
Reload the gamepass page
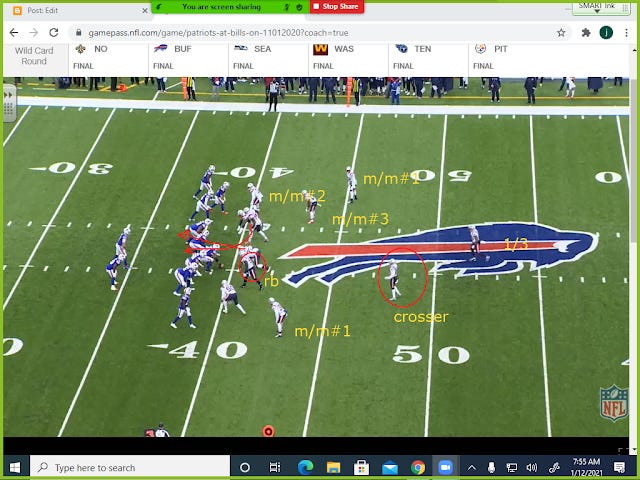click(53, 33)
